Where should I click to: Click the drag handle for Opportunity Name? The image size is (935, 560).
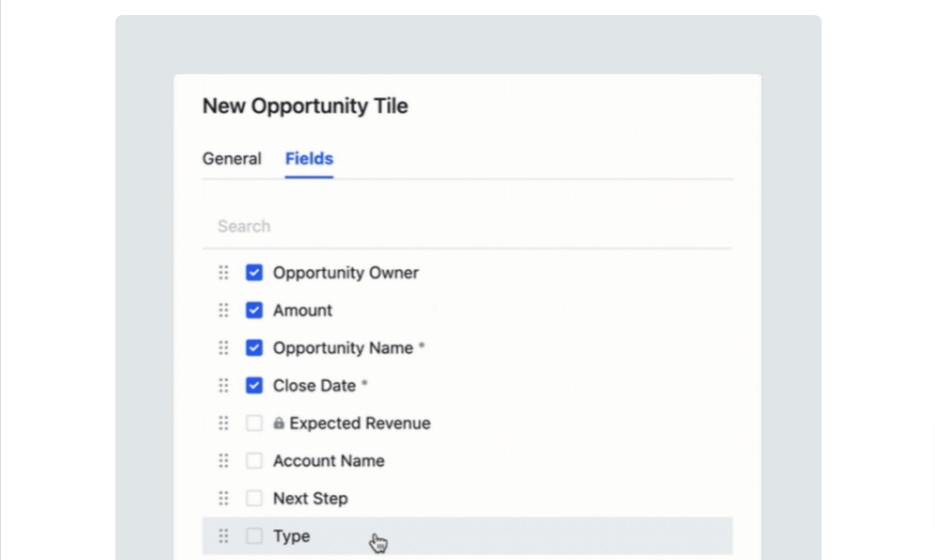223,347
